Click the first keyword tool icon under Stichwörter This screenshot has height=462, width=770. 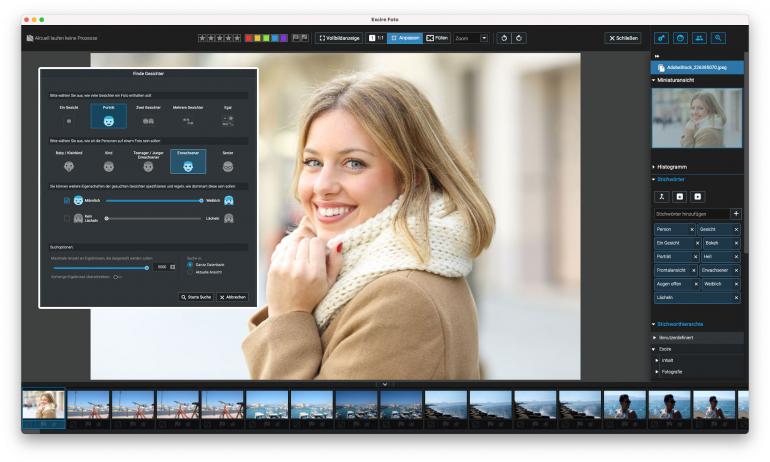click(661, 196)
